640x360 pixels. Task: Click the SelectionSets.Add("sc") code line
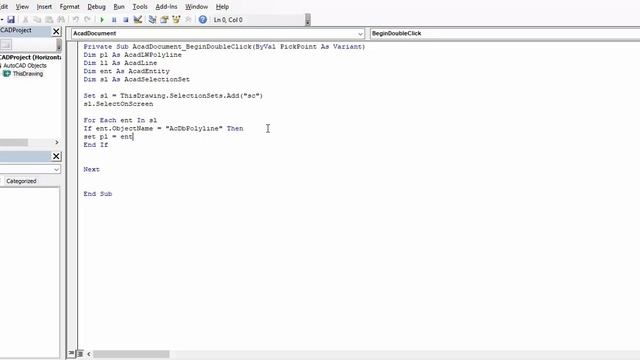pos(173,96)
